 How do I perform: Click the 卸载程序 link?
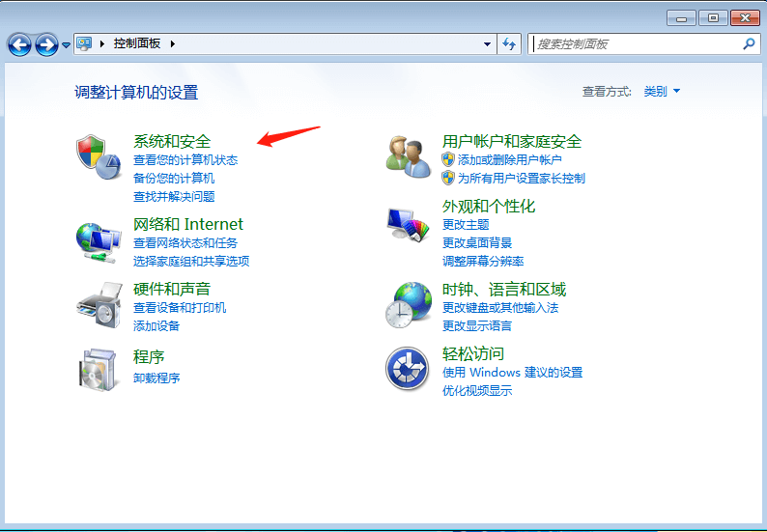pos(156,378)
